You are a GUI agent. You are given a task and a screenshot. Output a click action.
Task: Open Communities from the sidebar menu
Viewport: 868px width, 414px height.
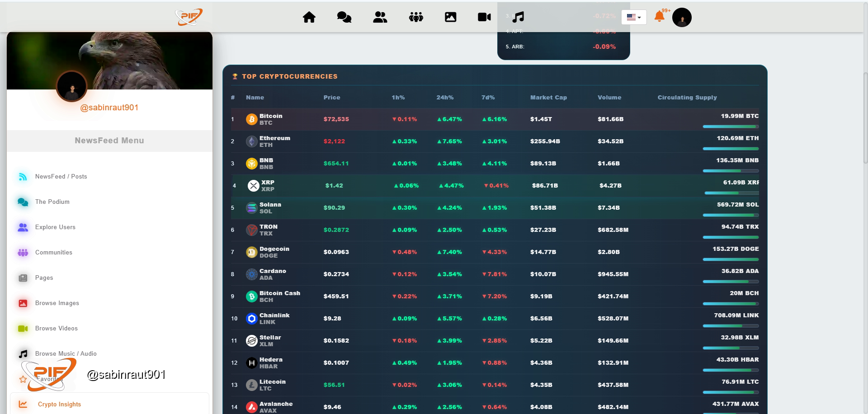(x=54, y=252)
